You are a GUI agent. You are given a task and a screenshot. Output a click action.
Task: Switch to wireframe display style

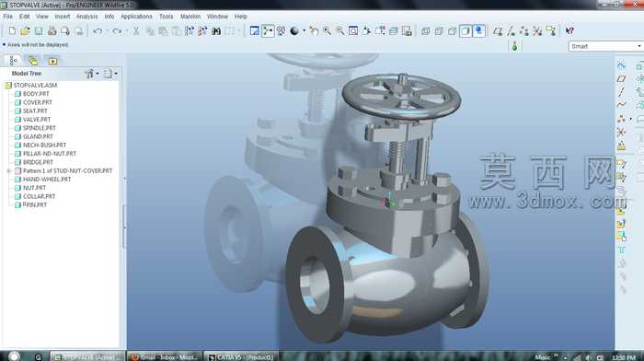click(425, 30)
